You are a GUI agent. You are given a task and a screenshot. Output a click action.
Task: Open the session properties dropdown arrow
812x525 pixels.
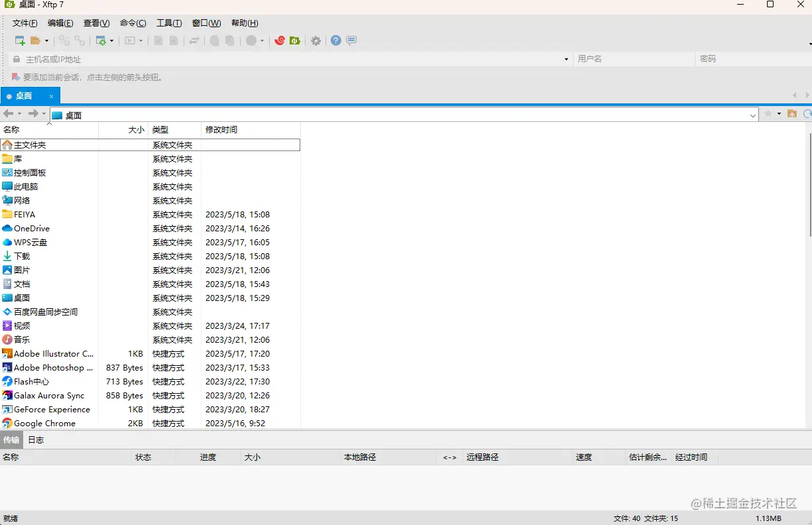(x=111, y=41)
